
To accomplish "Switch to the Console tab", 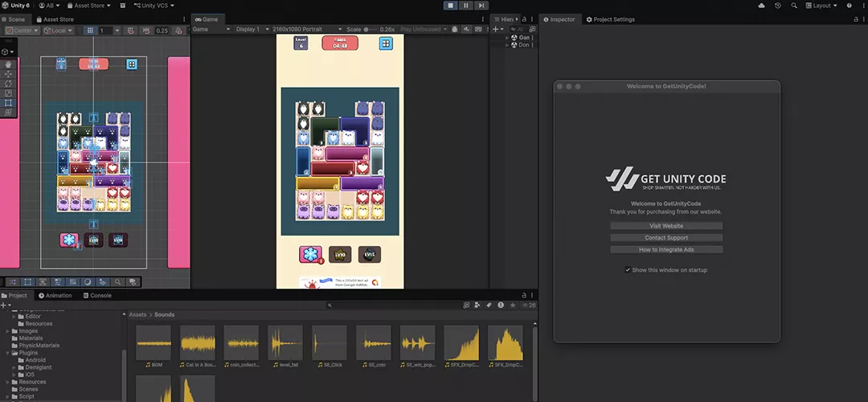I will click(96, 295).
